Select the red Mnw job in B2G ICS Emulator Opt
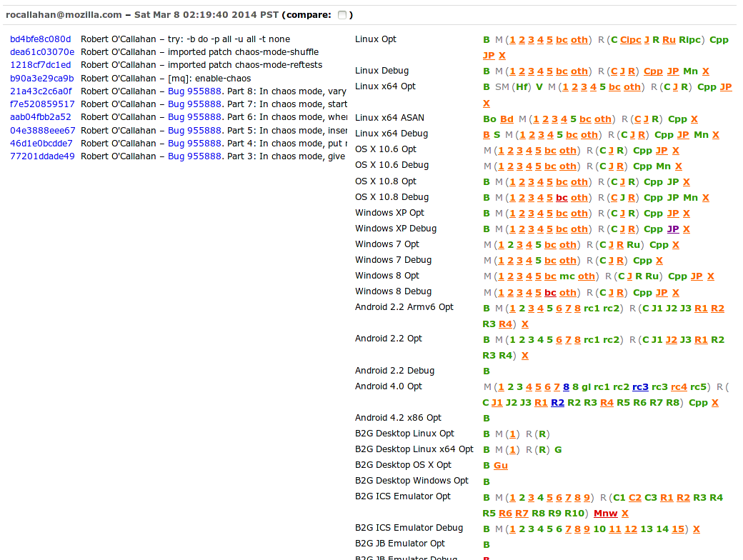This screenshot has height=560, width=743. point(606,513)
